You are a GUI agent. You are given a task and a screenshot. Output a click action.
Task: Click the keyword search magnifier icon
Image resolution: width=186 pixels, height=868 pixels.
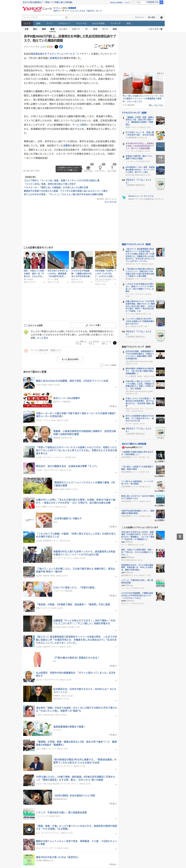pyautogui.click(x=66, y=18)
